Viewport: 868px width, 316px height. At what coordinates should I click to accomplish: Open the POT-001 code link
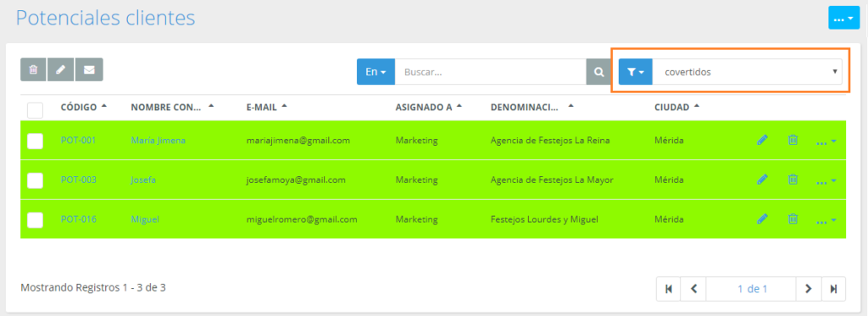pyautogui.click(x=78, y=141)
